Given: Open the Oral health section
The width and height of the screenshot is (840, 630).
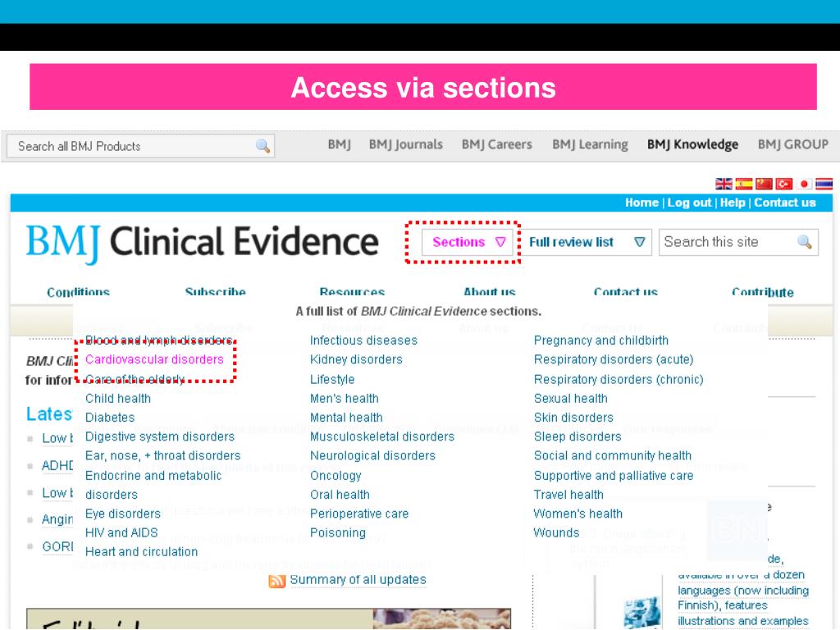Looking at the screenshot, I should tap(340, 495).
